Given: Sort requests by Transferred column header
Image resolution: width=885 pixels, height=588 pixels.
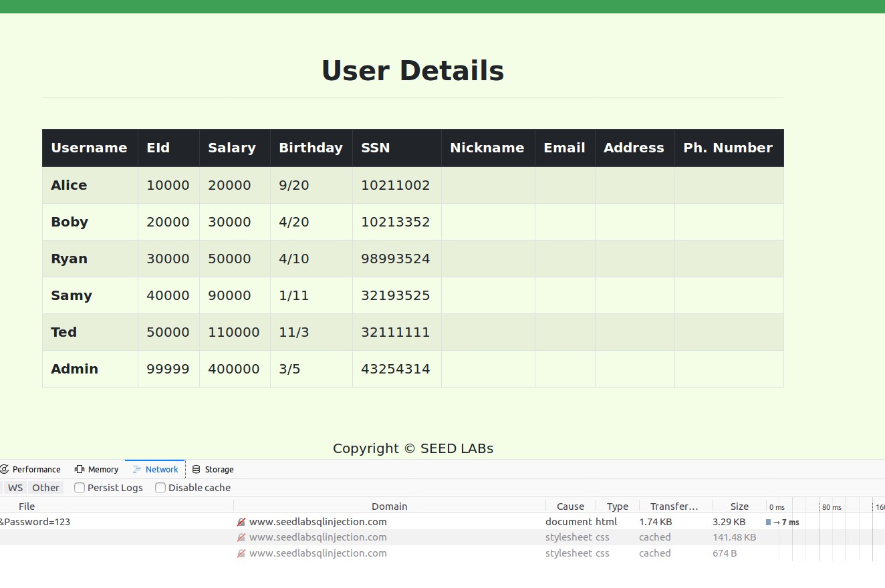Looking at the screenshot, I should [674, 506].
